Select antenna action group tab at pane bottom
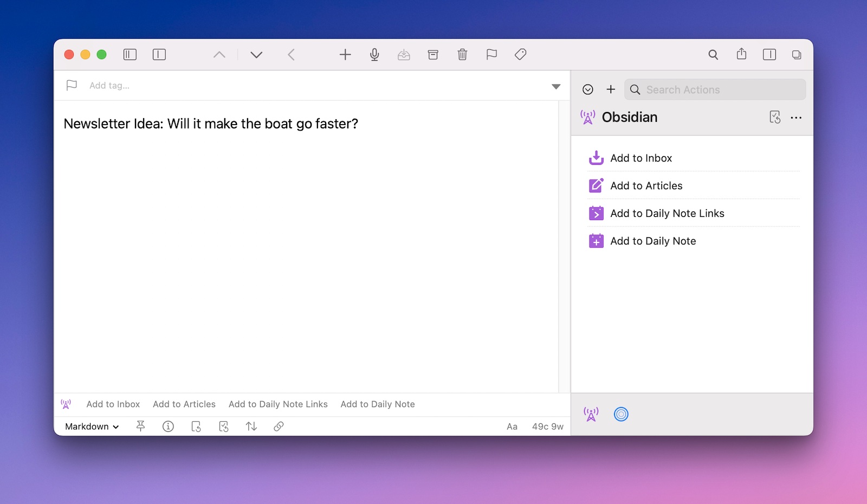This screenshot has width=867, height=504. click(591, 414)
